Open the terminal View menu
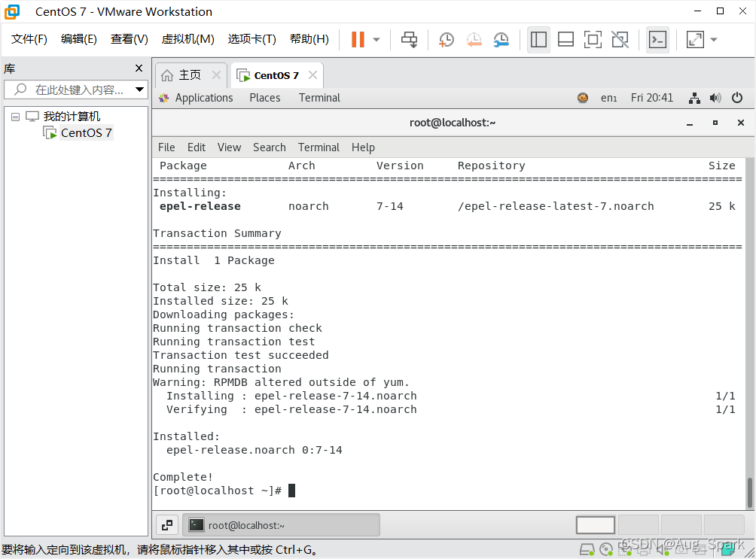Image resolution: width=756 pixels, height=559 pixels. click(x=229, y=147)
